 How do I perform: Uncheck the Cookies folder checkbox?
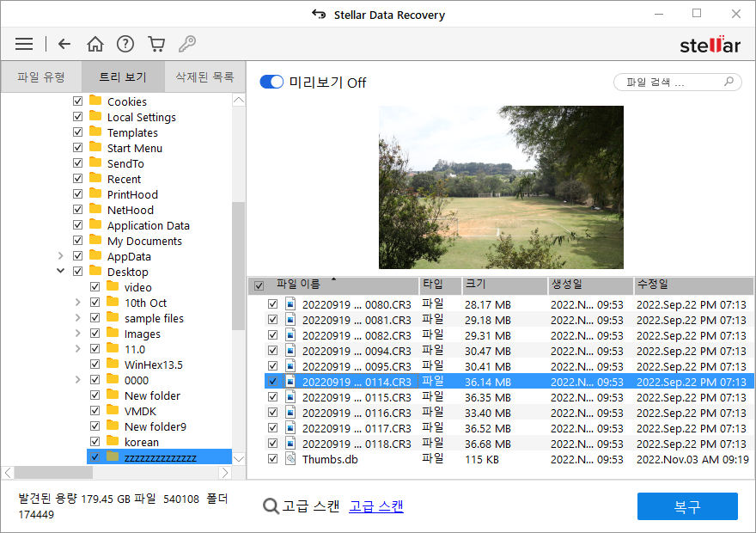pyautogui.click(x=78, y=101)
